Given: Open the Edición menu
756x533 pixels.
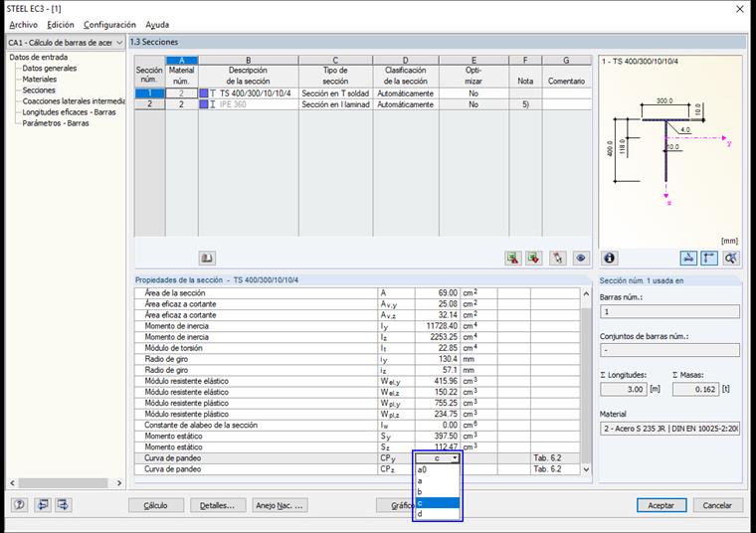Looking at the screenshot, I should click(61, 25).
